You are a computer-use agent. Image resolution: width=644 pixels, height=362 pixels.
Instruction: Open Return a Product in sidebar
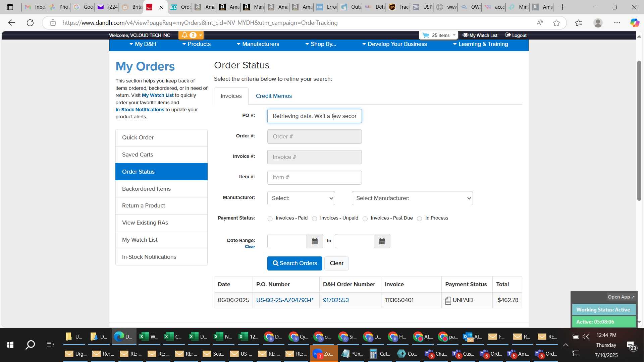click(161, 205)
